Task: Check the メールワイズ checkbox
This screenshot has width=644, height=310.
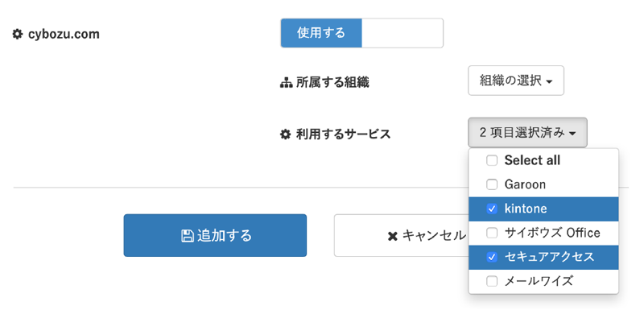Action: point(492,282)
